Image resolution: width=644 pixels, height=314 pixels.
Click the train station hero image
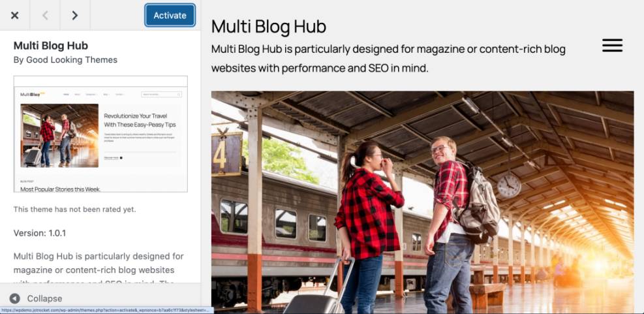click(x=423, y=202)
